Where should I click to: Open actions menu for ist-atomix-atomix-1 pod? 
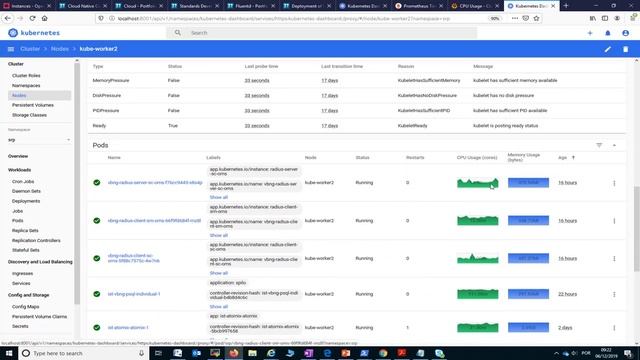[614, 328]
